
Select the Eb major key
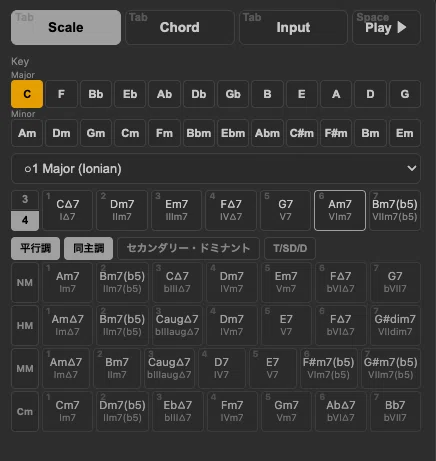click(x=130, y=94)
